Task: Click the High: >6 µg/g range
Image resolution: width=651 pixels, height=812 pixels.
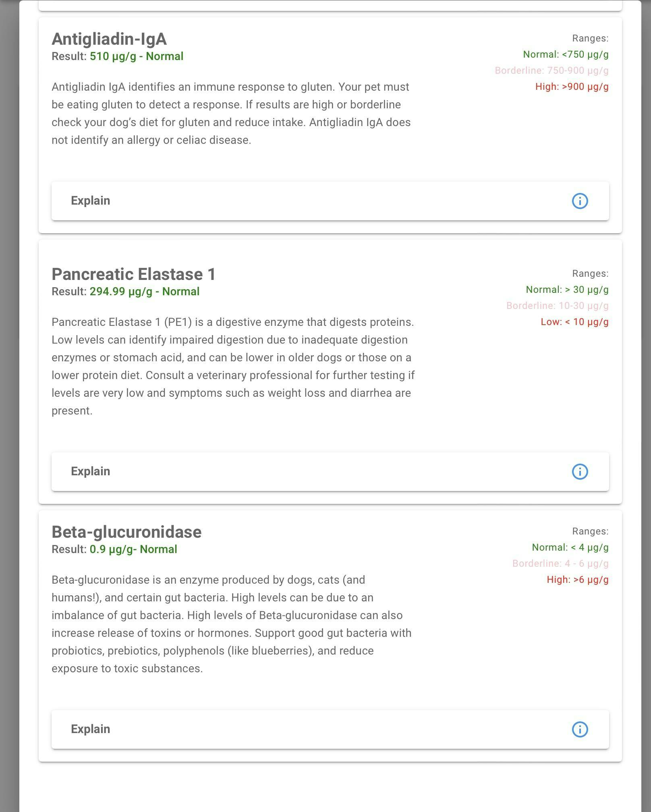Action: pyautogui.click(x=577, y=580)
